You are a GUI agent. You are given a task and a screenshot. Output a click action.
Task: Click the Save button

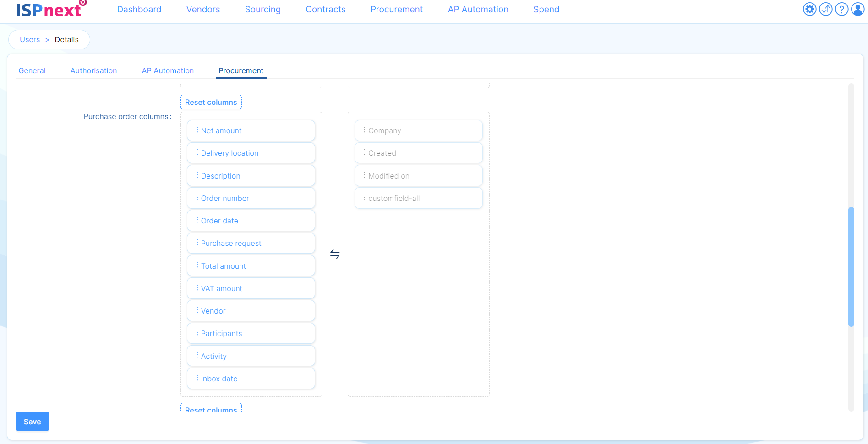click(x=33, y=422)
